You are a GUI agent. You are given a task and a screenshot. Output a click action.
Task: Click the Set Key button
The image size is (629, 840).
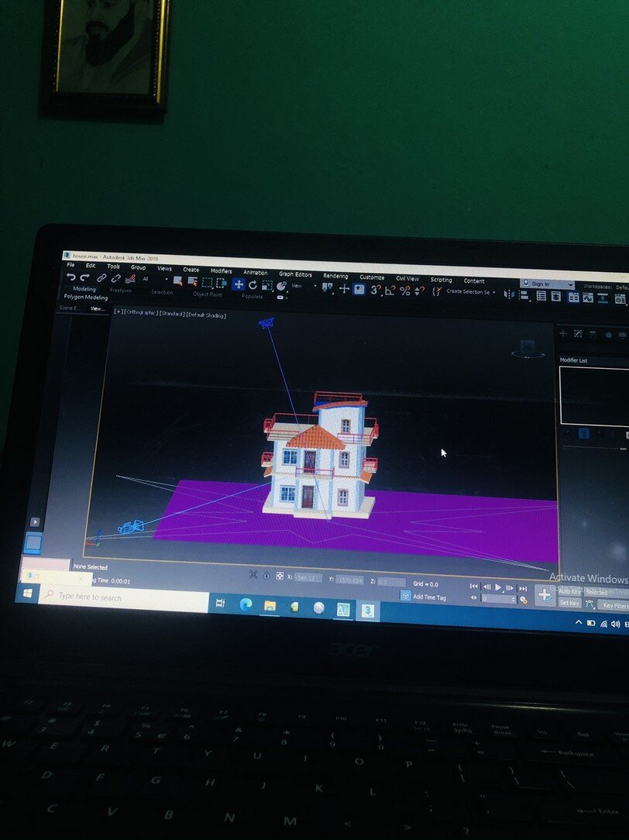[x=569, y=603]
